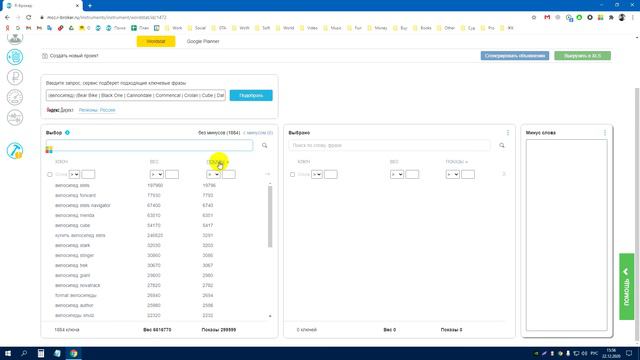The height and width of the screenshot is (360, 640).
Task: Click the info icon next to Выбор
Action: (x=67, y=133)
